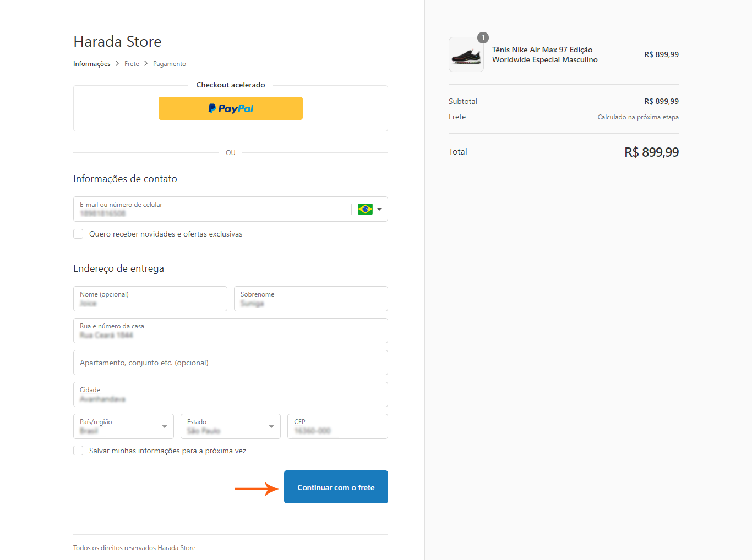Click the quantity badge on product image
The width and height of the screenshot is (752, 560).
[483, 37]
